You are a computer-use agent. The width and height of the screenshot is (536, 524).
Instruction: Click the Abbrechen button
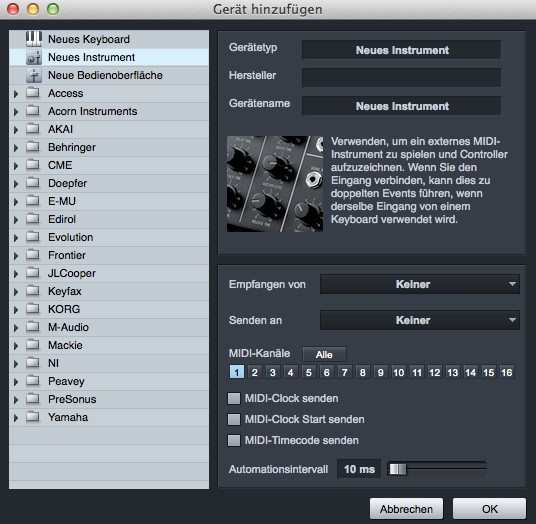coord(406,509)
